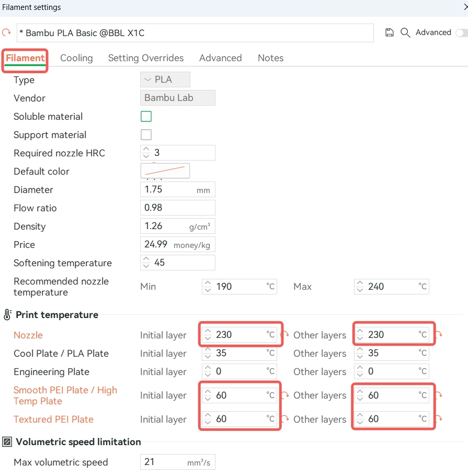468x476 pixels.
Task: Reset Smooth PEI Plate Other layers temperature
Action: coord(439,395)
